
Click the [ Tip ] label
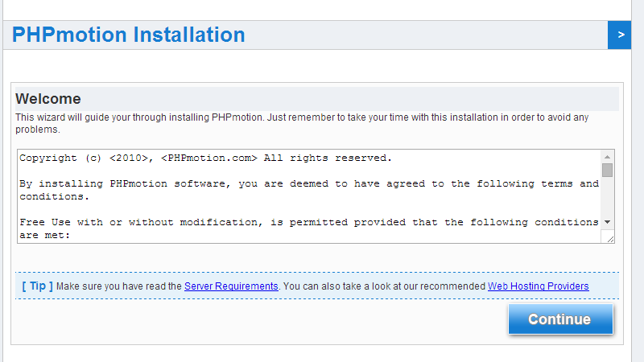[x=37, y=286]
